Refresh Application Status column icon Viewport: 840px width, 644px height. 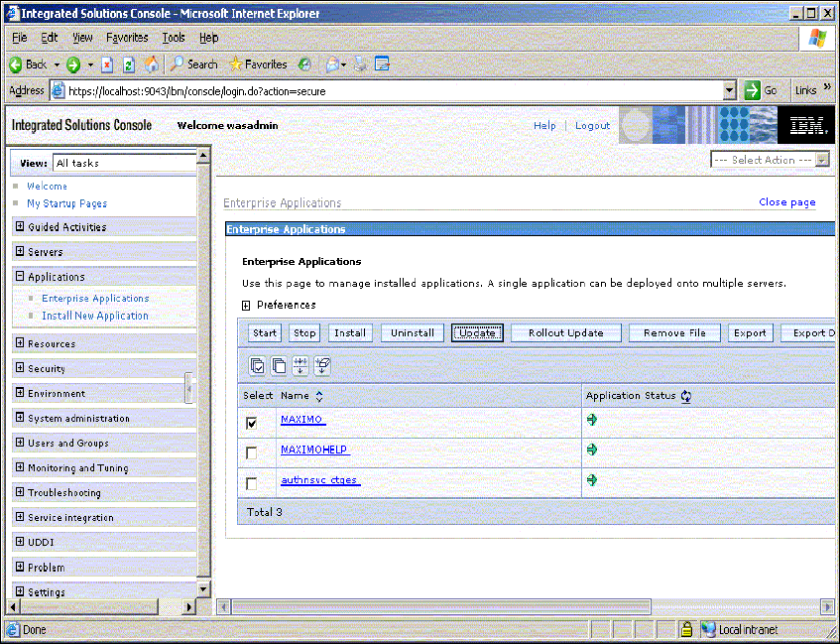(x=686, y=396)
